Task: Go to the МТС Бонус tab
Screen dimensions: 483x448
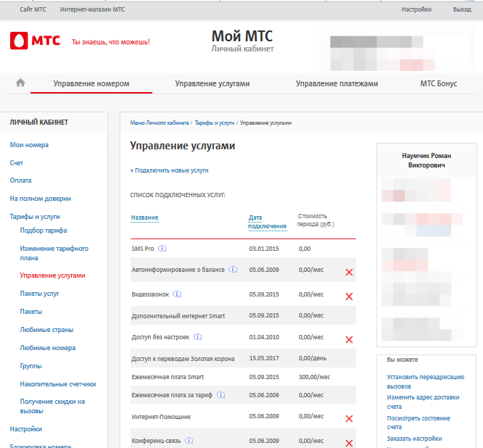Action: pos(438,83)
